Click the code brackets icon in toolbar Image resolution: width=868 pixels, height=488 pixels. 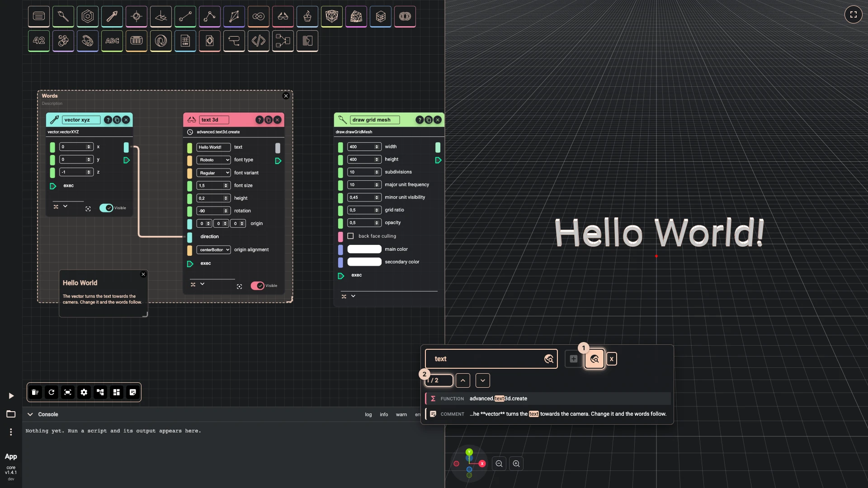259,41
